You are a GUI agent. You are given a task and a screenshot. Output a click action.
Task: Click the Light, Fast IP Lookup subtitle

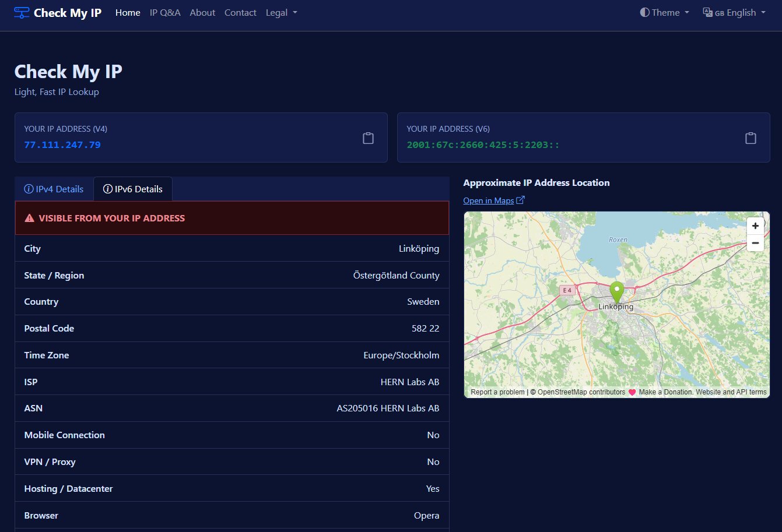(x=57, y=91)
